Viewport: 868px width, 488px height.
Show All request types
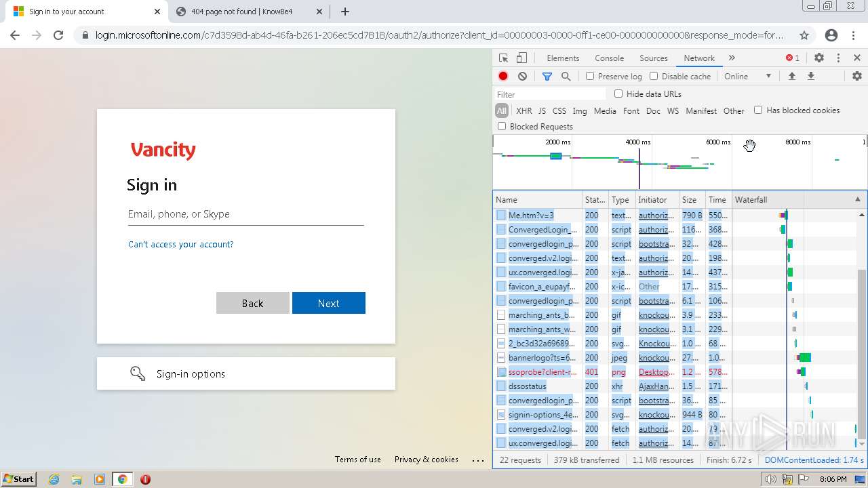tap(502, 110)
